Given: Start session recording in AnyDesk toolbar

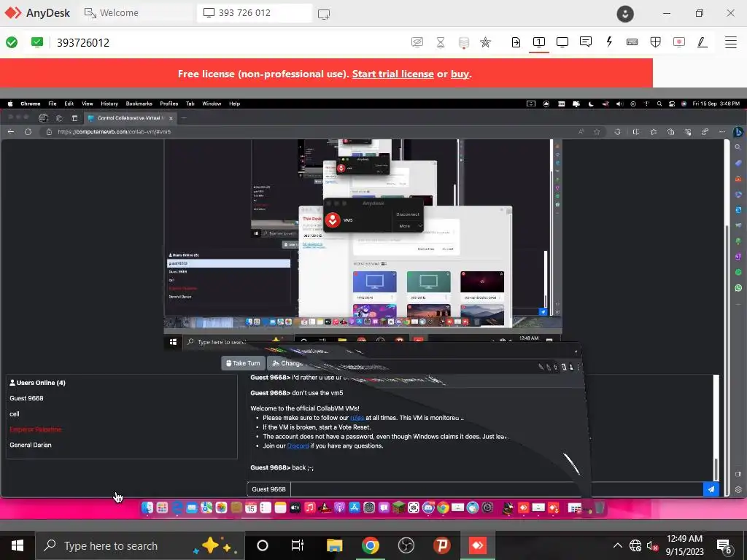Looking at the screenshot, I should 679,42.
